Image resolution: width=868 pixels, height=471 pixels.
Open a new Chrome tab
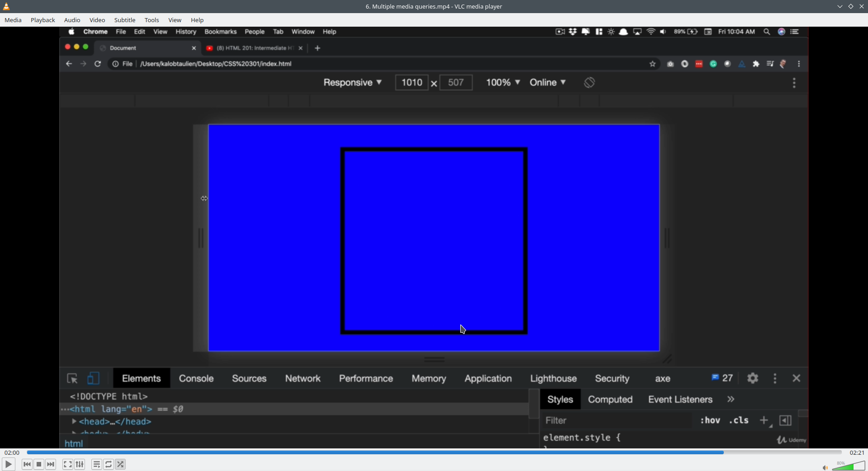tap(318, 48)
